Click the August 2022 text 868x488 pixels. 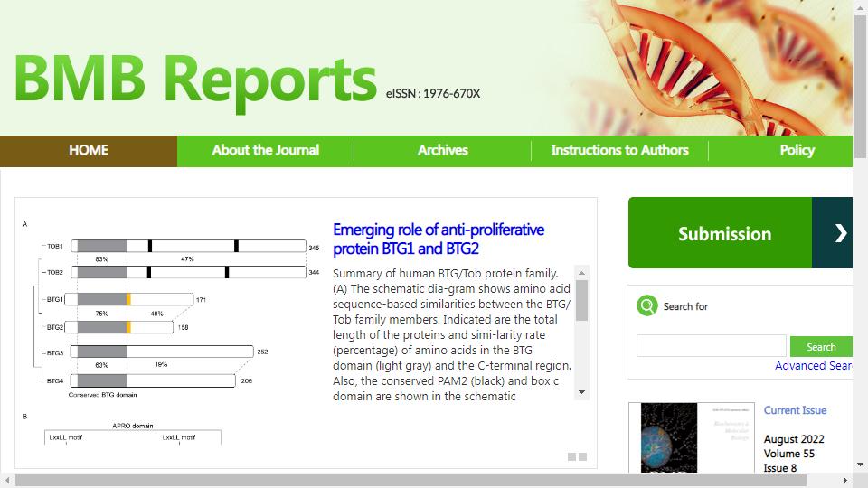pyautogui.click(x=794, y=439)
